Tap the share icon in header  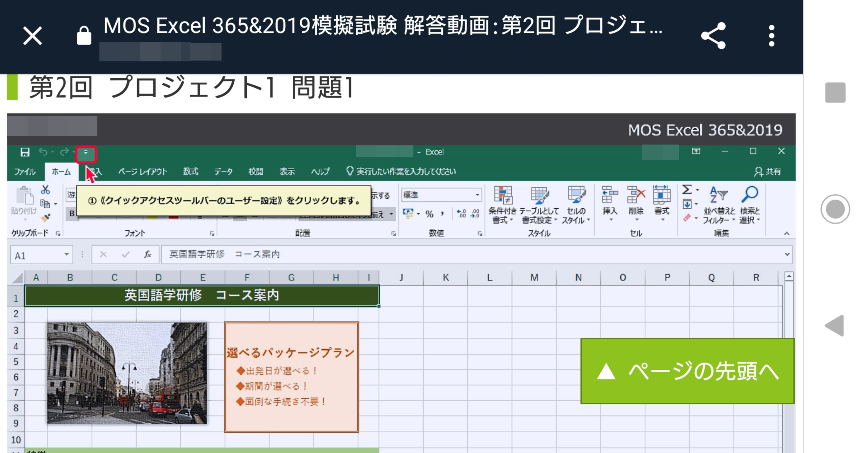(713, 36)
